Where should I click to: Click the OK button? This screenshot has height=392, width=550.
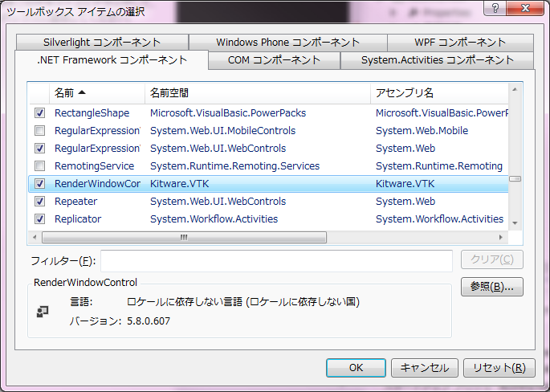[x=356, y=368]
